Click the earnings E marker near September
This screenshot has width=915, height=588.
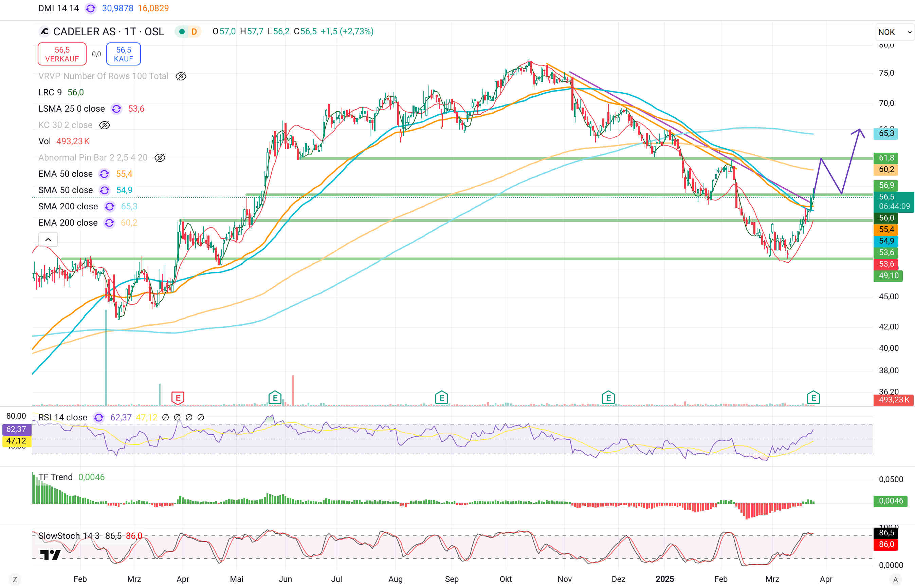pyautogui.click(x=441, y=398)
